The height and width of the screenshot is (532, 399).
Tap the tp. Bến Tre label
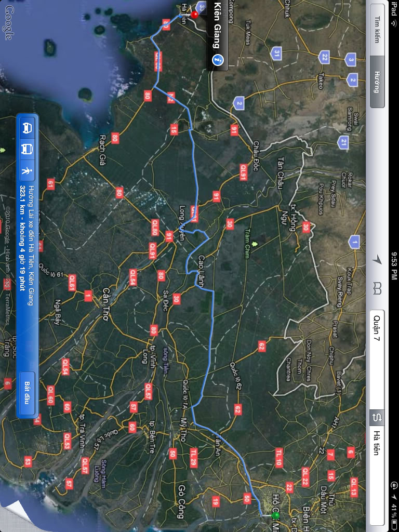pos(152,437)
